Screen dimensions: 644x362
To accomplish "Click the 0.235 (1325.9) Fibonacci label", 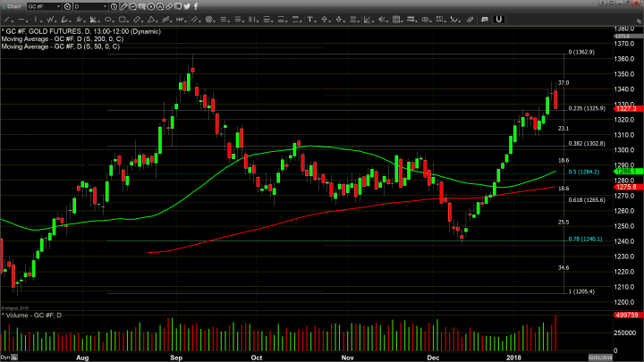I will [587, 108].
